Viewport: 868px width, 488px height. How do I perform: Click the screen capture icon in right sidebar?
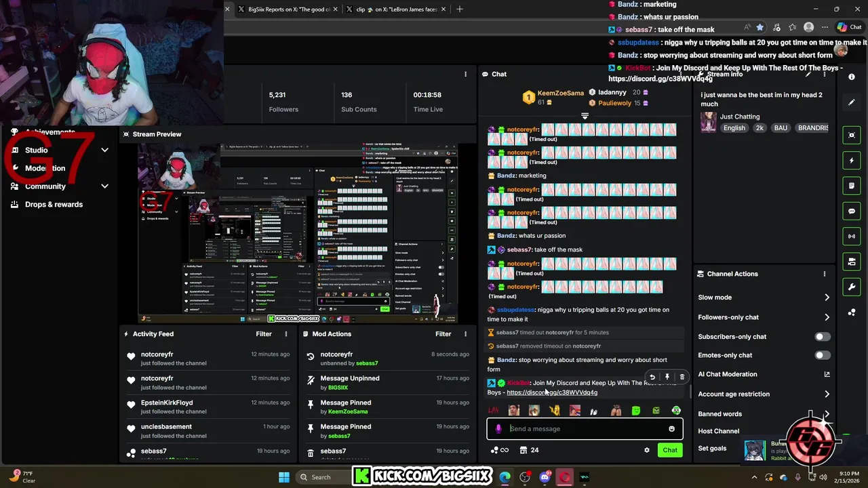pos(852,135)
